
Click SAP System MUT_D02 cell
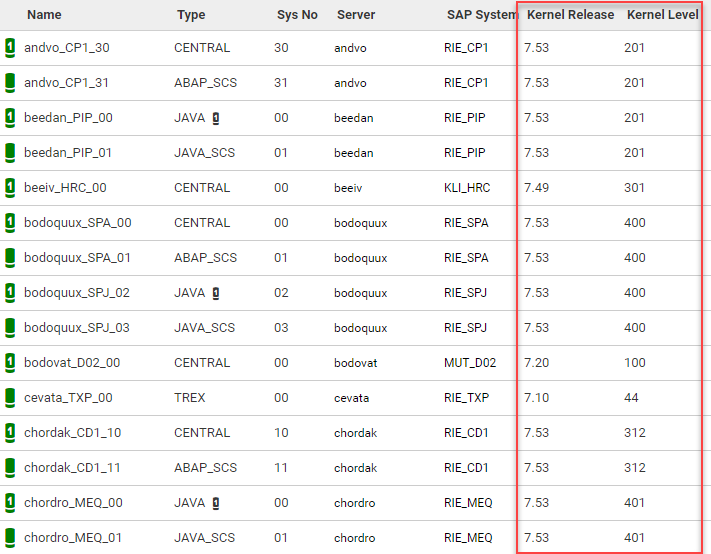(x=470, y=362)
